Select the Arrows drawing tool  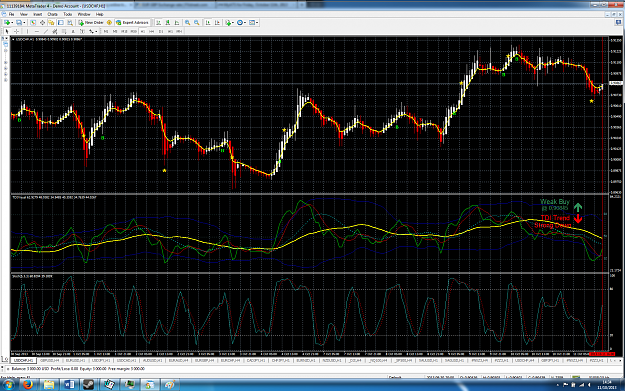[91, 31]
